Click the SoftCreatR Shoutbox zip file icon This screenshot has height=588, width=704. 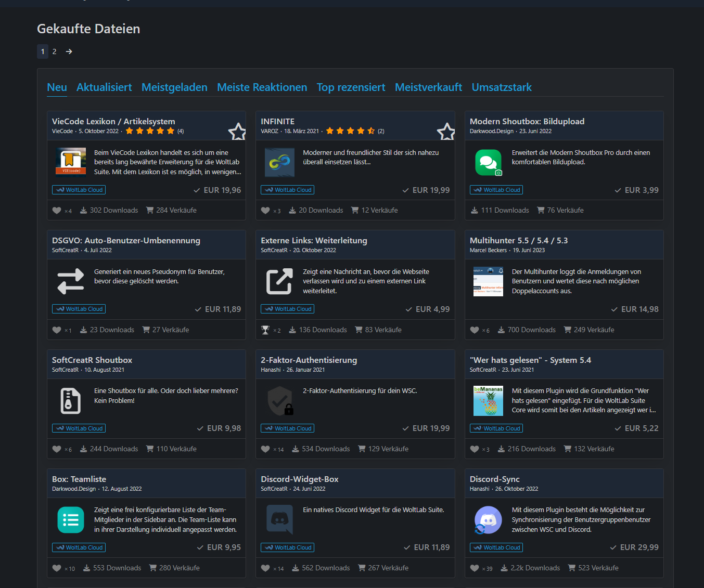[x=71, y=401]
